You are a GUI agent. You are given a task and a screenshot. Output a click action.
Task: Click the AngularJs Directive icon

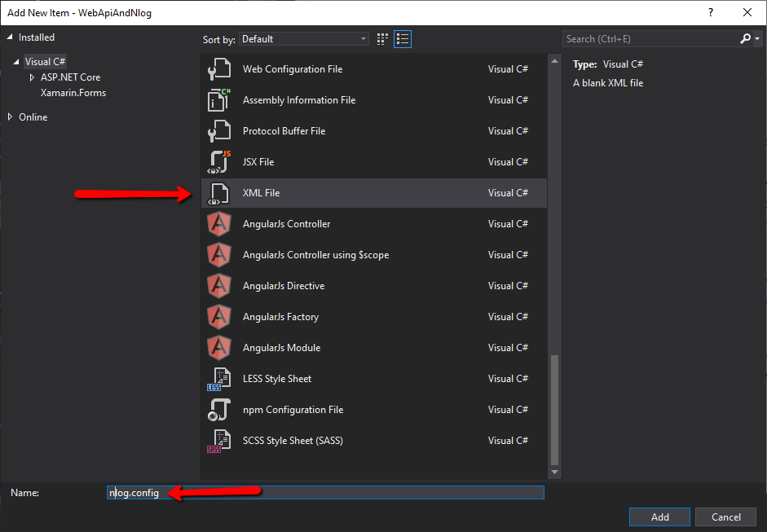218,286
